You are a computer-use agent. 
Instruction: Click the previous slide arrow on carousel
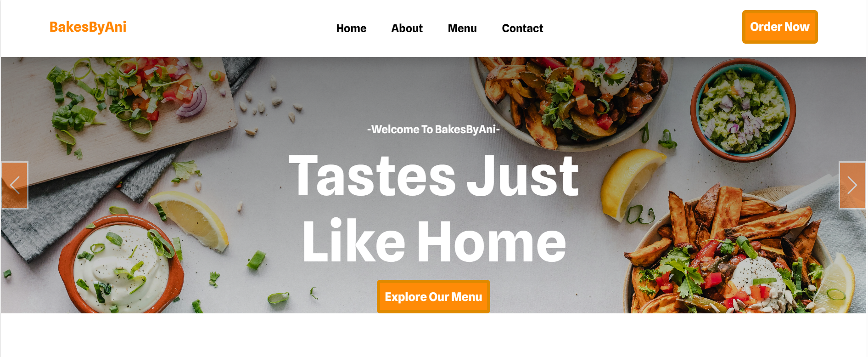pos(15,185)
